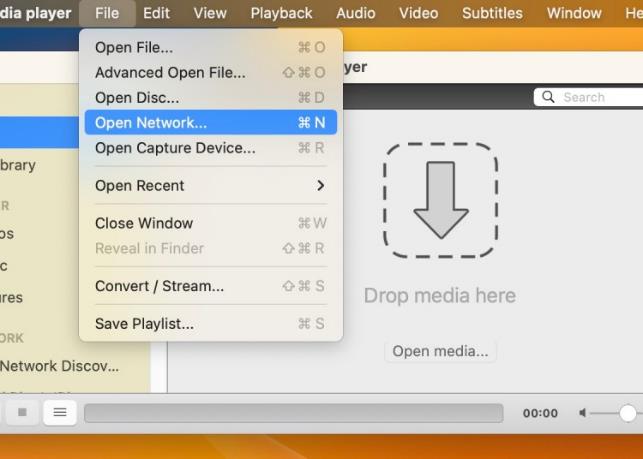The width and height of the screenshot is (643, 459).
Task: Click the volume speaker icon
Action: pyautogui.click(x=583, y=413)
